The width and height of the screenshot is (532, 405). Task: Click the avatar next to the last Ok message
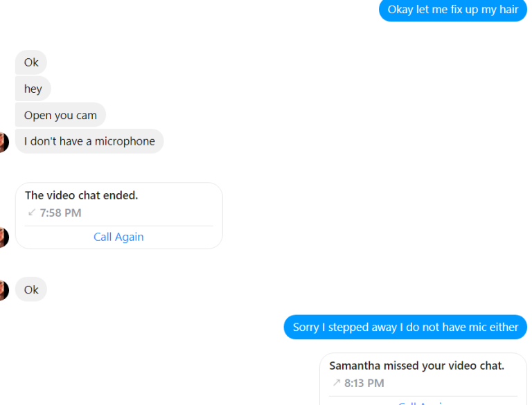[x=3, y=289]
